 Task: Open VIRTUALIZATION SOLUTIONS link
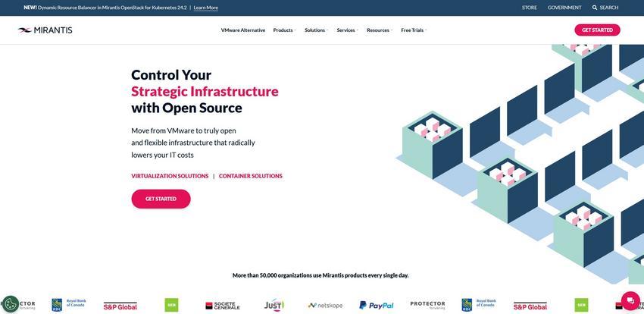[x=170, y=176]
